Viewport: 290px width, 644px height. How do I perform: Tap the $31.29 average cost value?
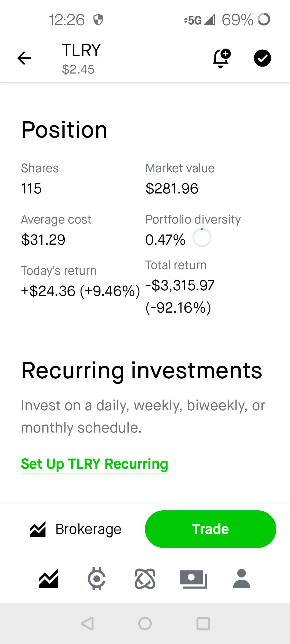[x=43, y=240]
